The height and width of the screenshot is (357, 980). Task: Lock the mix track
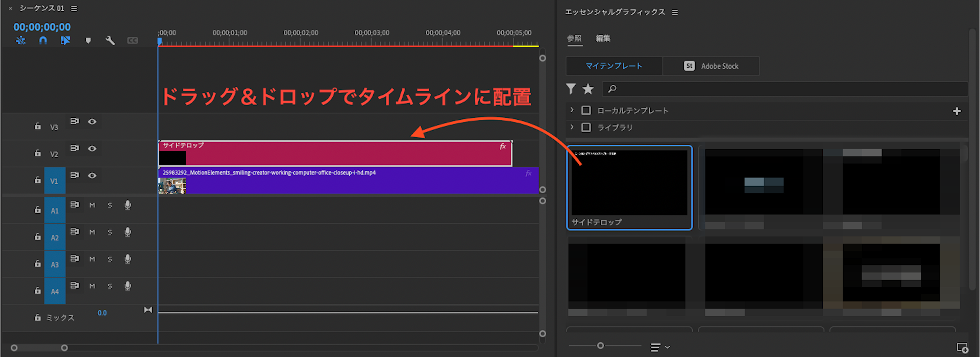coord(38,317)
